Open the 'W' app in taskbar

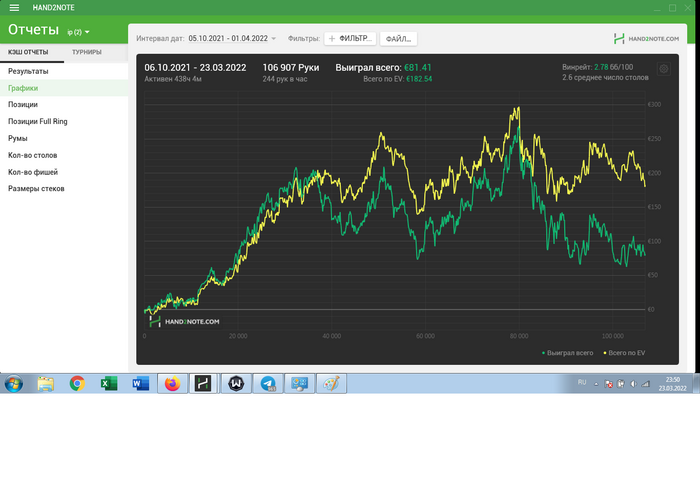tap(236, 384)
